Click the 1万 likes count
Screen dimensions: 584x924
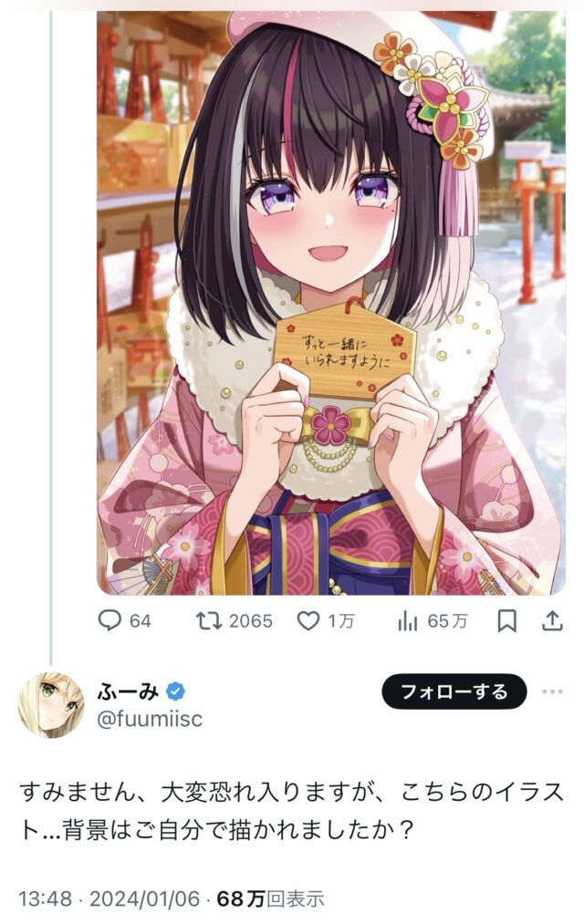click(x=340, y=621)
